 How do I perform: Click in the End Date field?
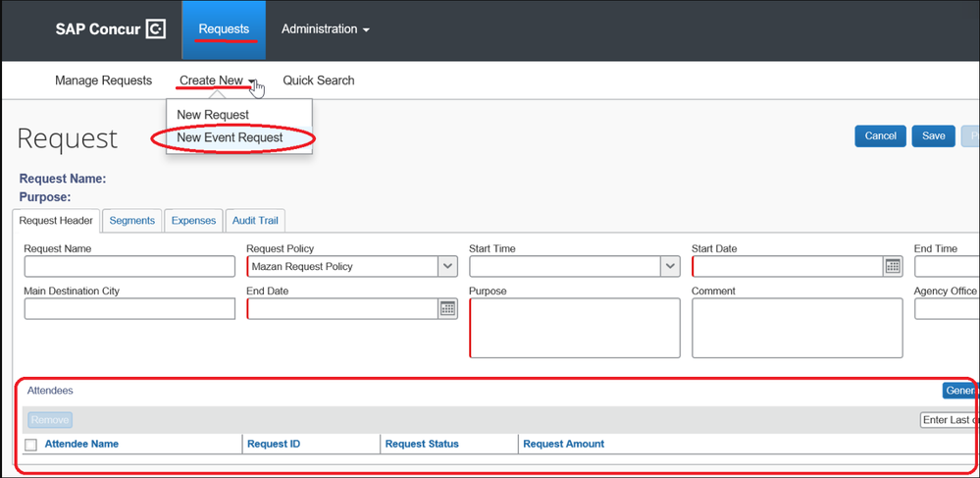[342, 308]
